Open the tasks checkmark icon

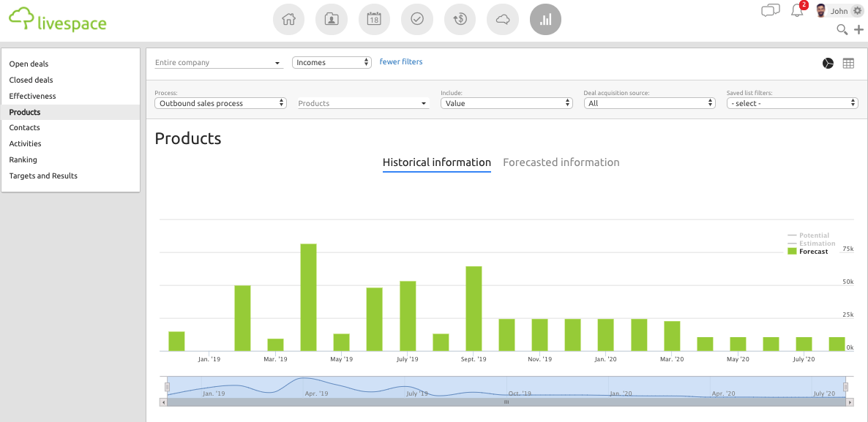pos(417,19)
